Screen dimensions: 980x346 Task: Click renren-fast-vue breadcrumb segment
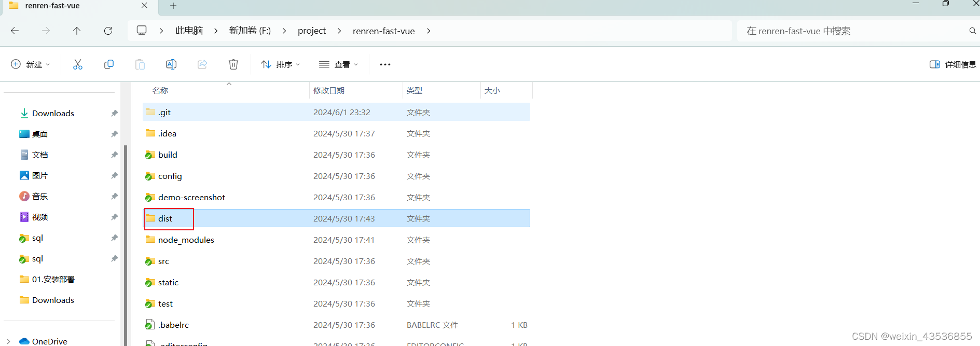(384, 31)
